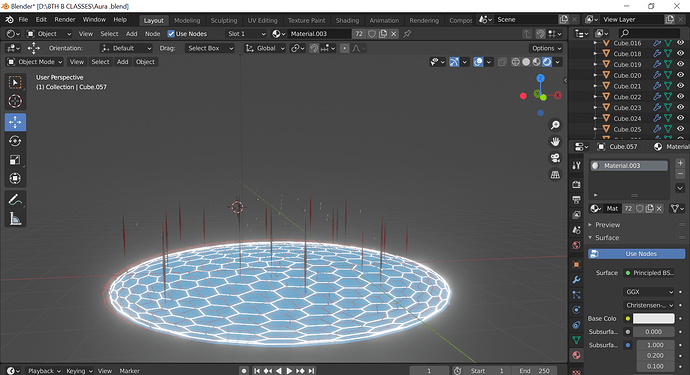Viewport: 690px width, 375px height.
Task: Hide Cube.022 in the outliner
Action: [x=680, y=97]
